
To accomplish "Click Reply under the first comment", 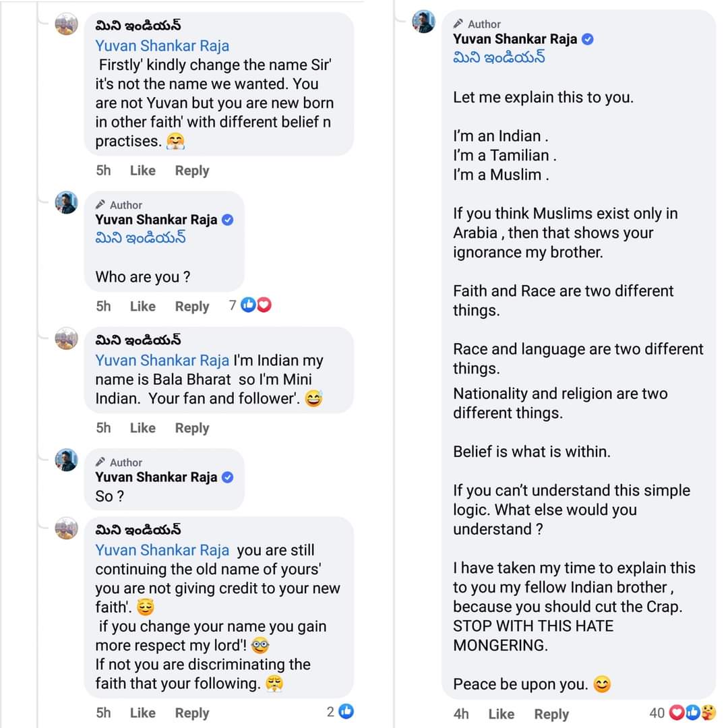I will point(191,171).
